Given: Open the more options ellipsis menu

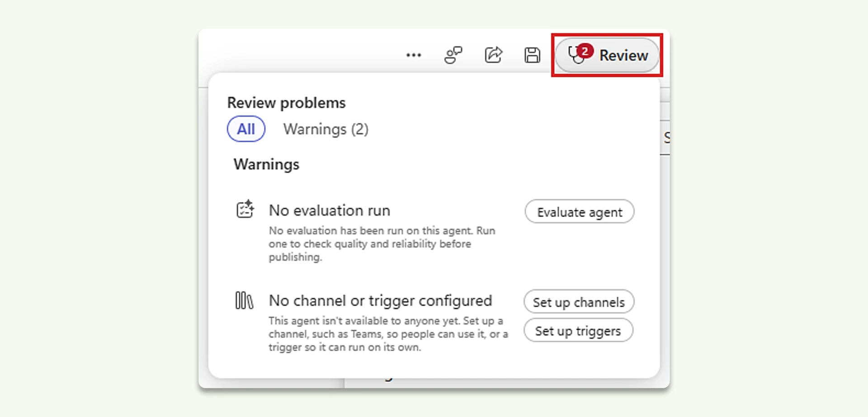Looking at the screenshot, I should 413,55.
